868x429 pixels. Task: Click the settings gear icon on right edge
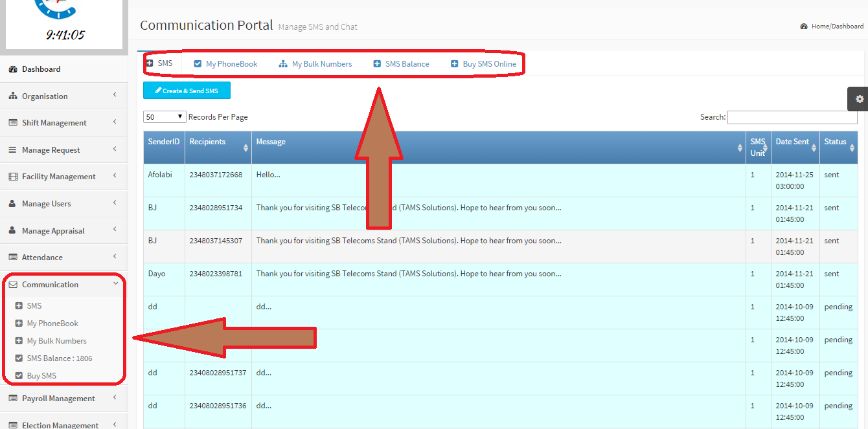tap(859, 99)
